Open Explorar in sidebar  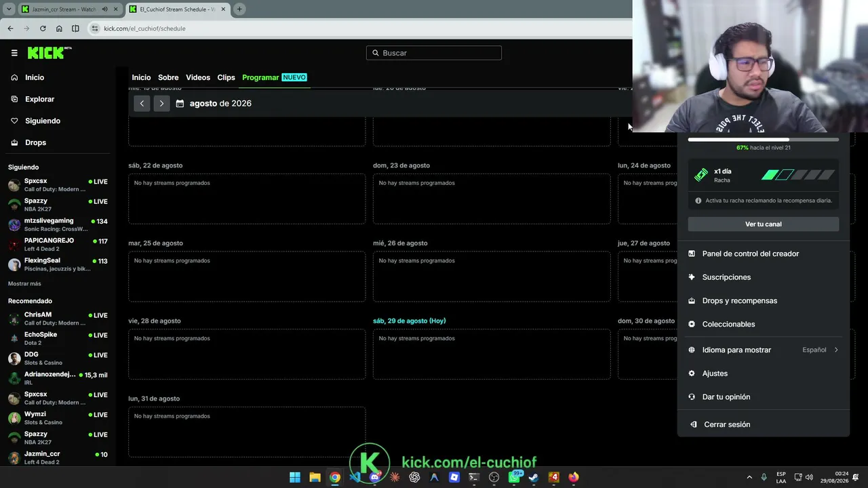tap(58, 99)
